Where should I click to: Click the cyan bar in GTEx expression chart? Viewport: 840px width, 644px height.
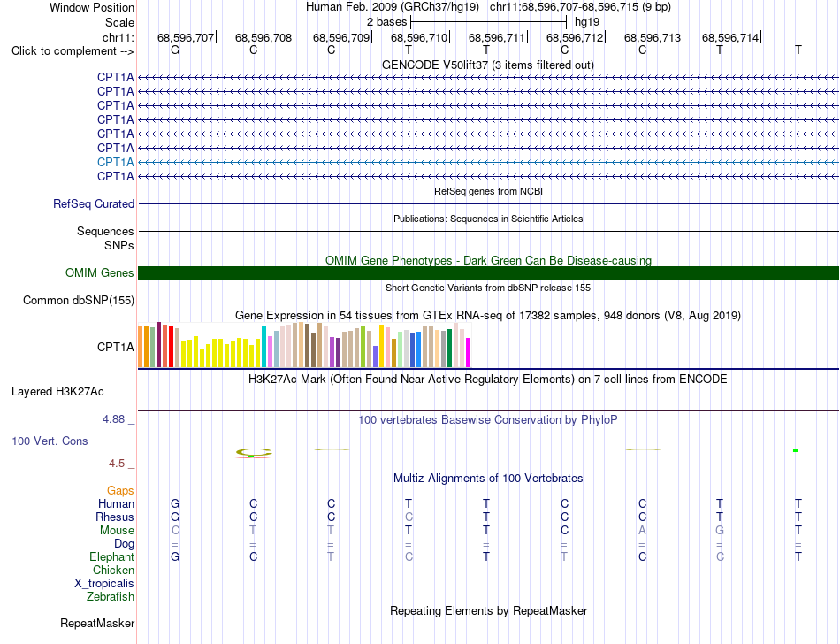coord(263,347)
